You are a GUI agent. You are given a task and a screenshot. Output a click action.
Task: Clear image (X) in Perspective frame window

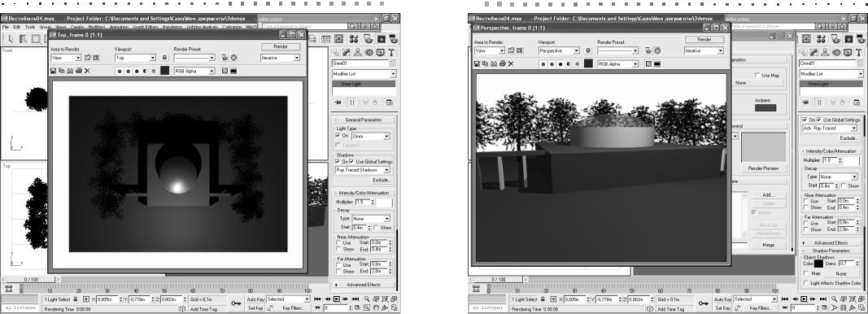pos(511,63)
